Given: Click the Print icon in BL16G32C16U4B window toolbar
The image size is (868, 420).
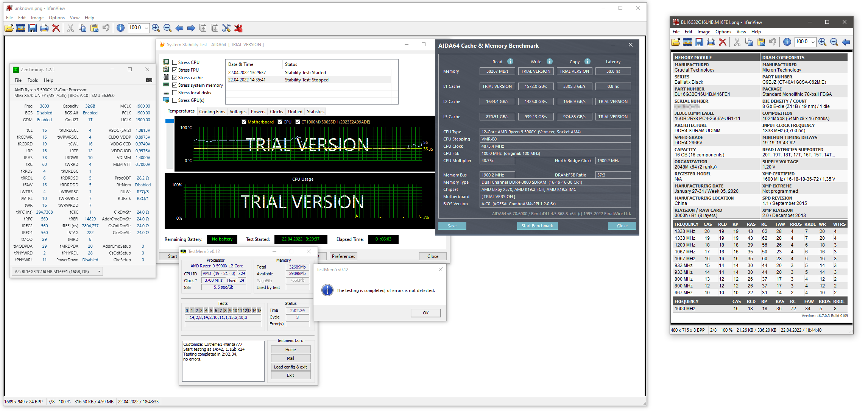Looking at the screenshot, I should (711, 42).
